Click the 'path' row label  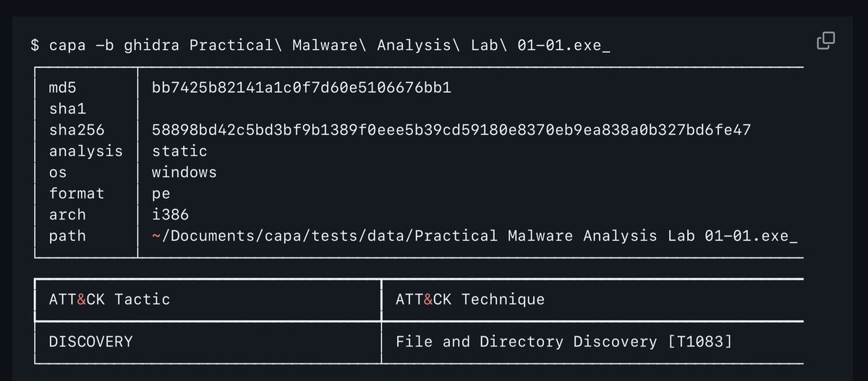point(67,236)
